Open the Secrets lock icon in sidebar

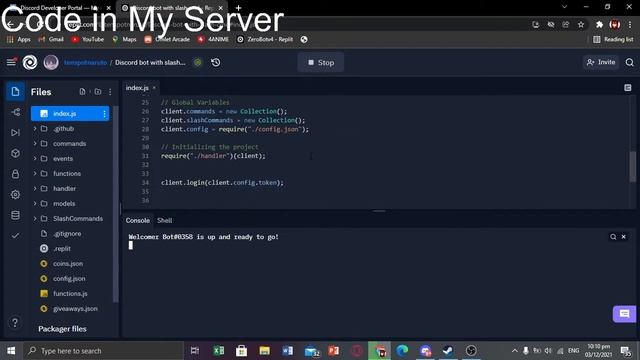(16, 174)
